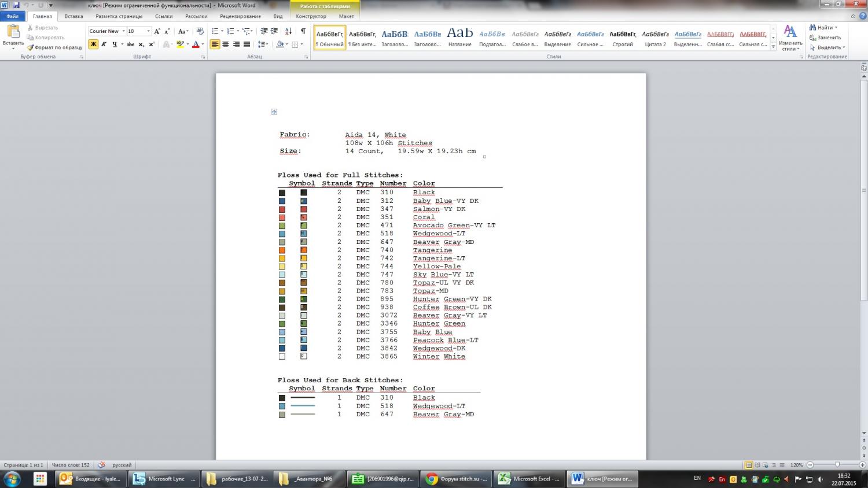This screenshot has height=488, width=868.
Task: Click the grow font size icon
Action: tap(157, 31)
